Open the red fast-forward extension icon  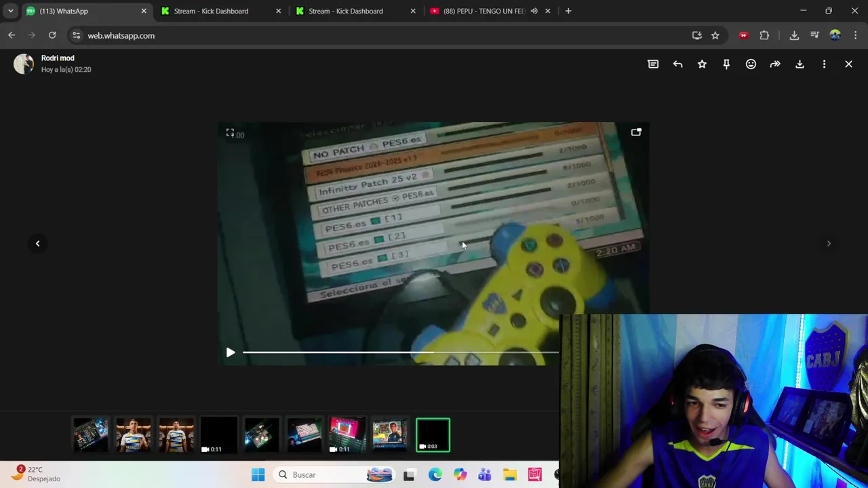point(744,35)
